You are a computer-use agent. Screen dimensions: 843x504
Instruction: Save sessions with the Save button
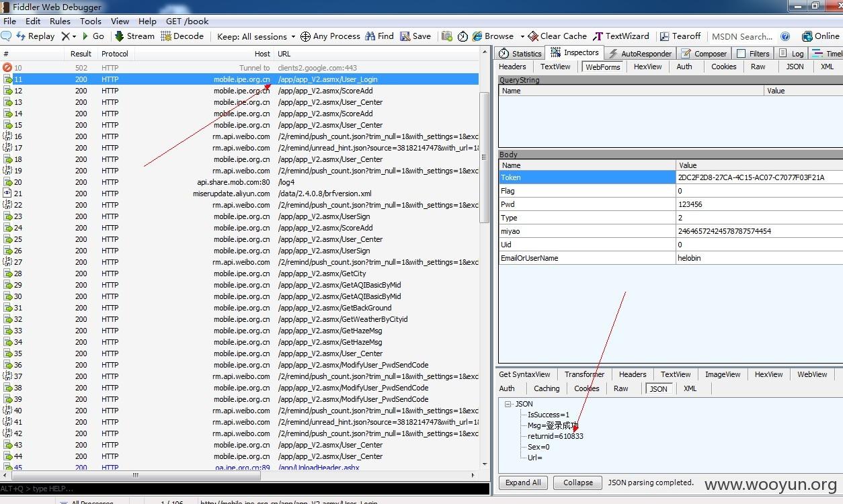click(415, 36)
